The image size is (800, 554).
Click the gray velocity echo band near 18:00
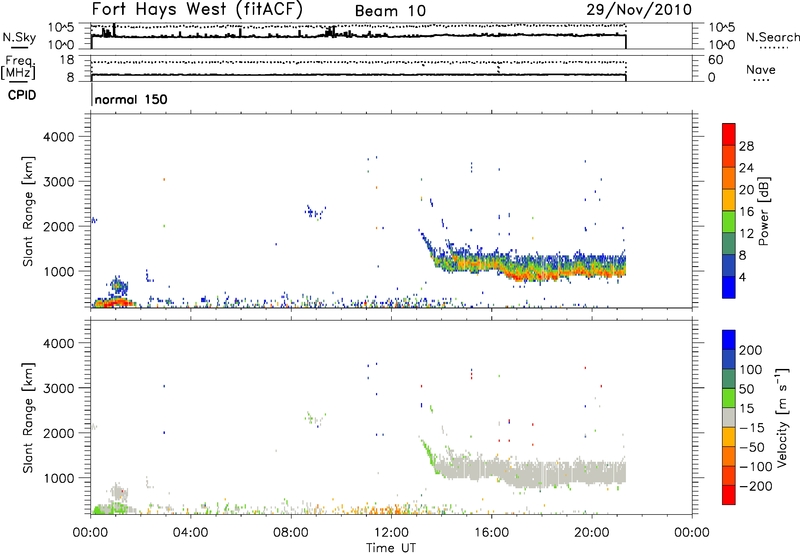click(542, 473)
